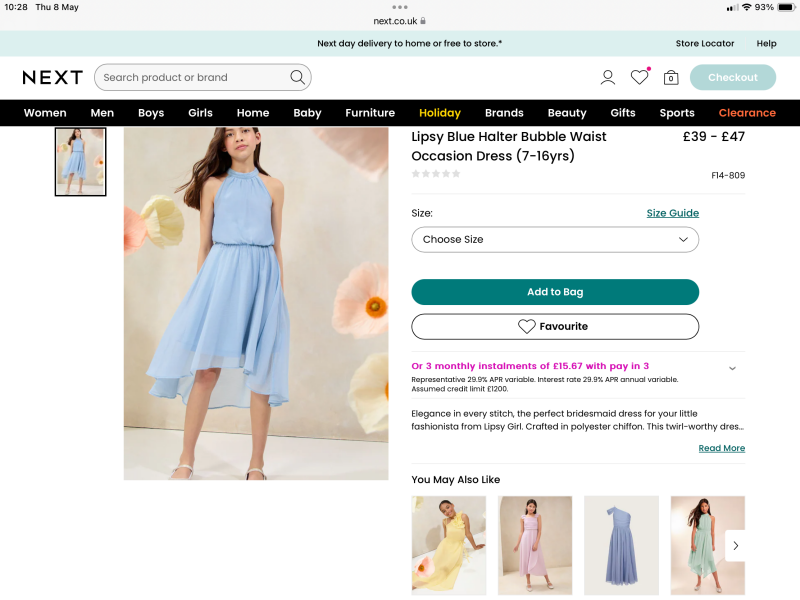Tap the next.co.uk address bar

399,21
